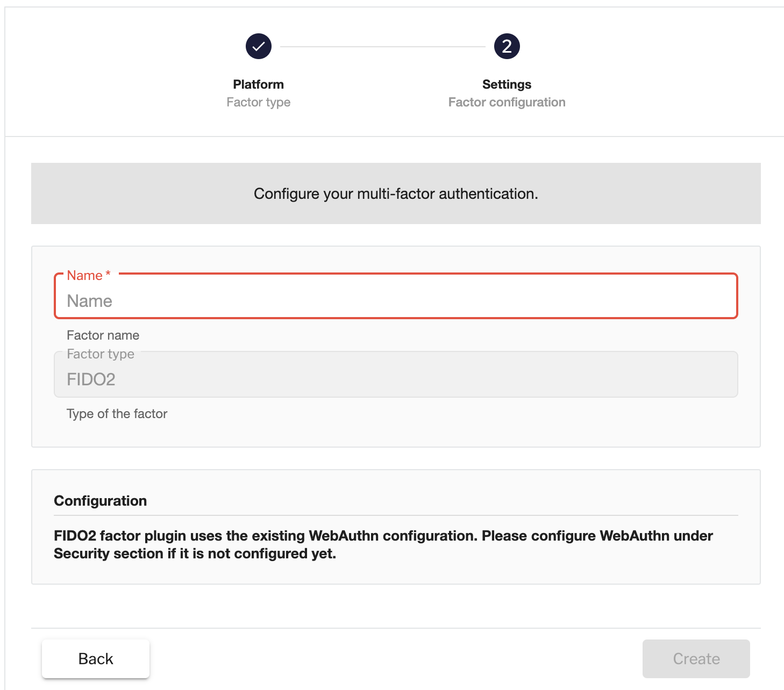Click the "Factor configuration" step subtitle

click(507, 102)
